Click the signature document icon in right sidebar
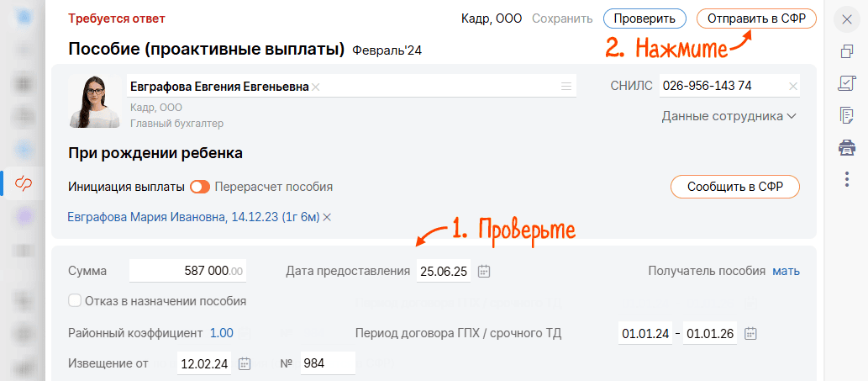The image size is (868, 381). pos(847,83)
